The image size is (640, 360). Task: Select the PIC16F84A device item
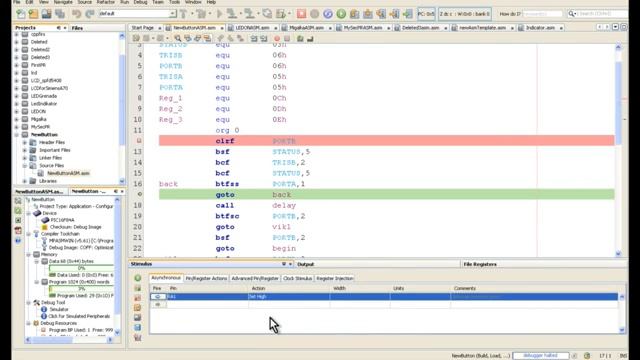point(62,220)
